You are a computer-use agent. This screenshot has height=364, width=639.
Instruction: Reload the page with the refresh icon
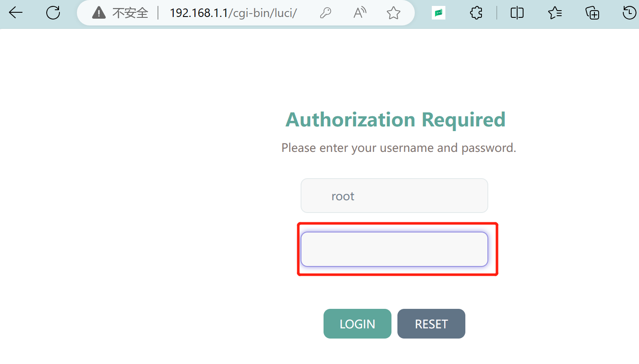(53, 13)
